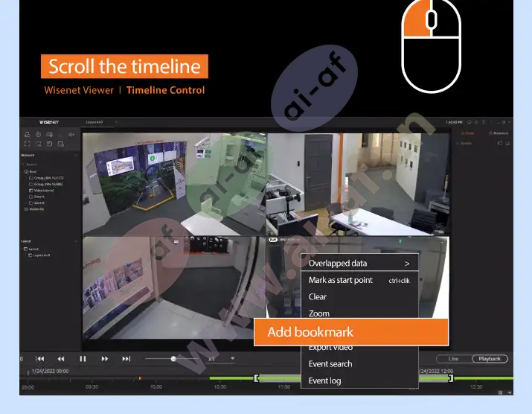Select Layout A+B in the layout tree

(x=39, y=255)
